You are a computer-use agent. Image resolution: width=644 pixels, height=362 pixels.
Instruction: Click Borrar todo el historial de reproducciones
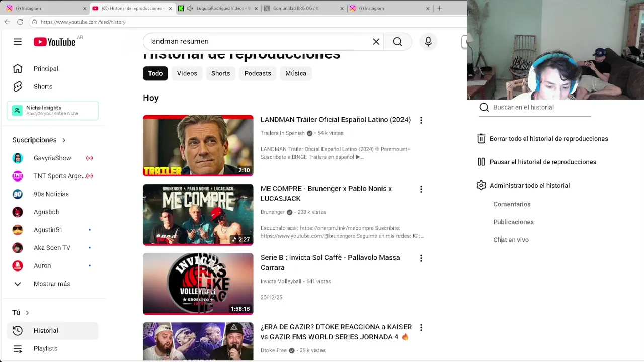[548, 139]
